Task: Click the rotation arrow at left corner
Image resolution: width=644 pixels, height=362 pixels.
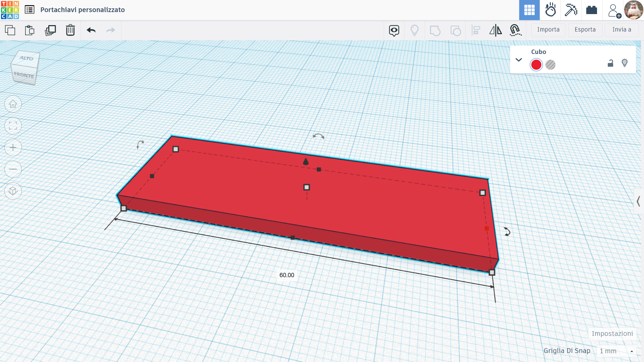Action: pos(140,144)
